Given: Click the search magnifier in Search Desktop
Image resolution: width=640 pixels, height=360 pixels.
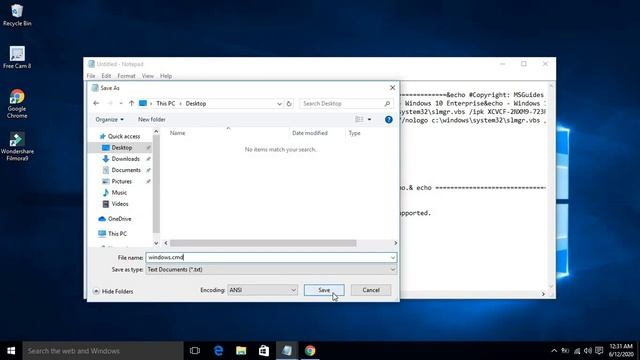Looking at the screenshot, I should pyautogui.click(x=387, y=104).
